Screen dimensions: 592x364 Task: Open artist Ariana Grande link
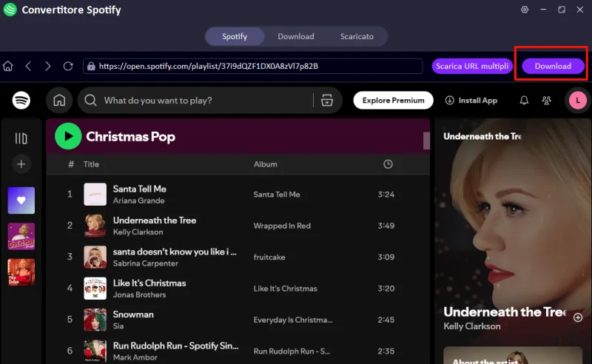pos(138,200)
